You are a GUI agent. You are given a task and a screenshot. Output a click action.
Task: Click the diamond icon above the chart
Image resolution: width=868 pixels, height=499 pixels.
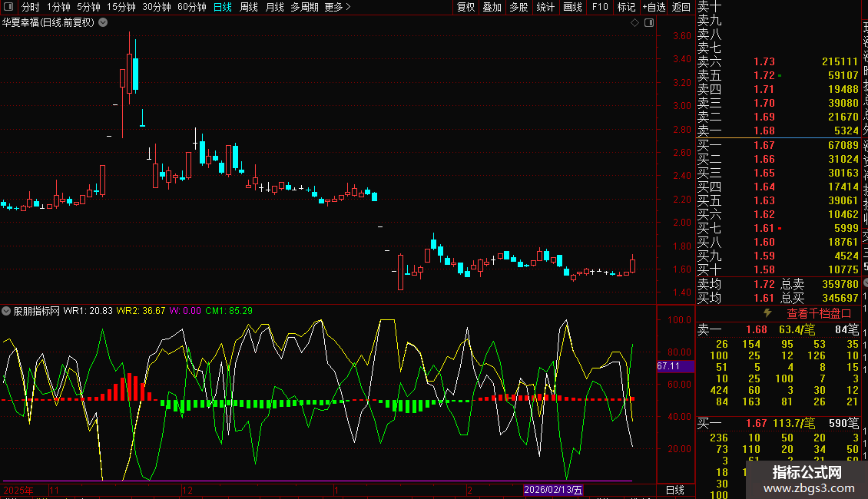point(635,23)
